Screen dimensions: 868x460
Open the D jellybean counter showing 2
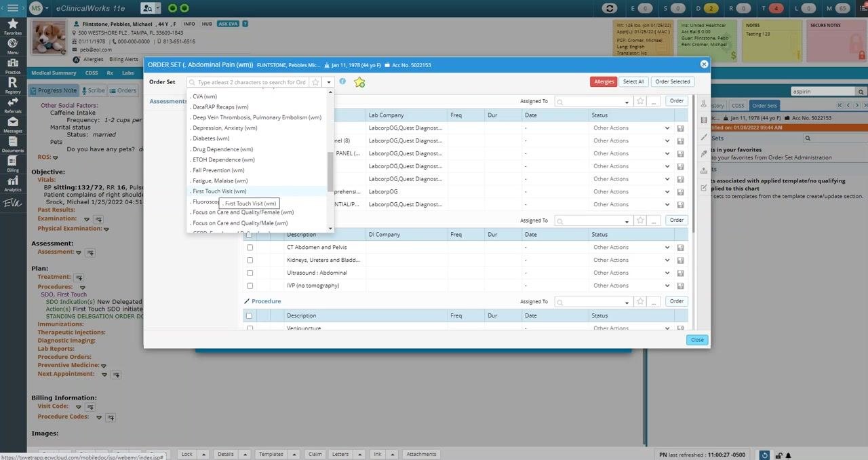711,8
